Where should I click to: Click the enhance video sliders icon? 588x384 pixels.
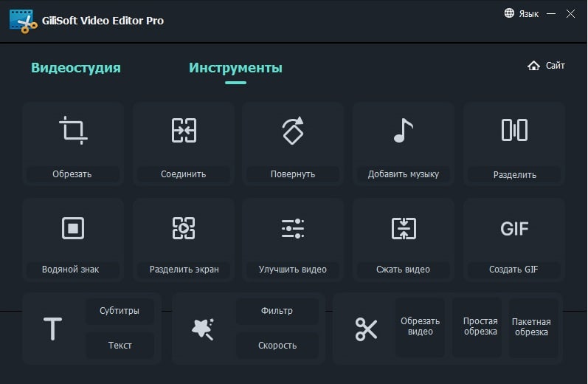tap(293, 228)
